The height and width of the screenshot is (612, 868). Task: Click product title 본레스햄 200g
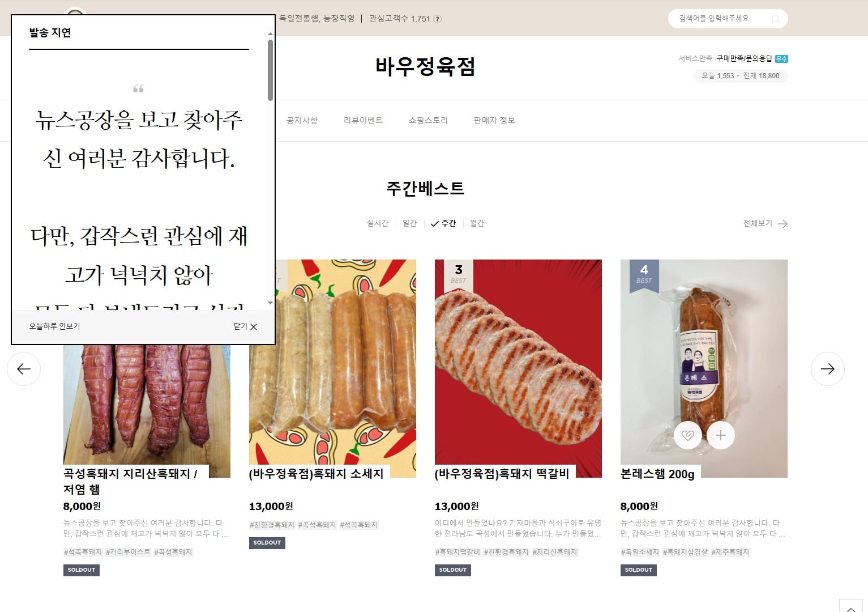657,474
